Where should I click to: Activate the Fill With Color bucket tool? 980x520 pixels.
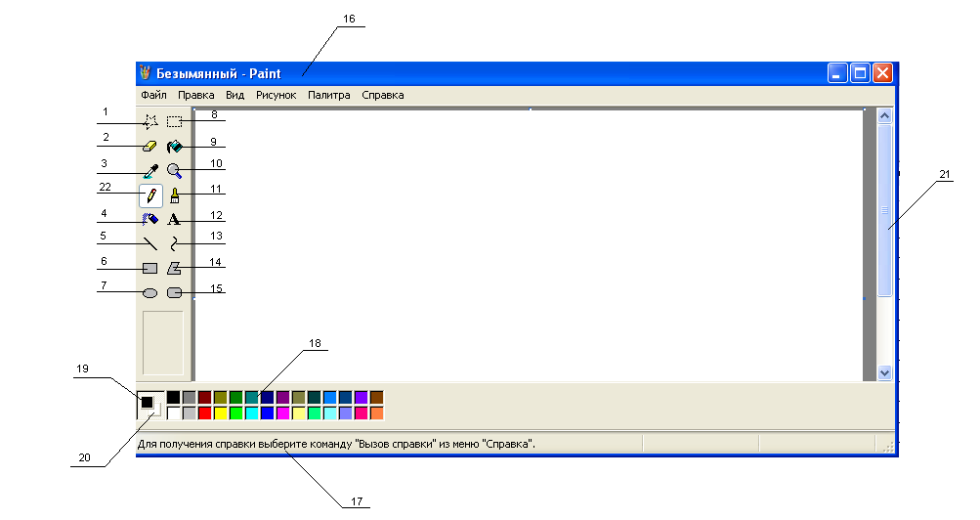point(174,147)
